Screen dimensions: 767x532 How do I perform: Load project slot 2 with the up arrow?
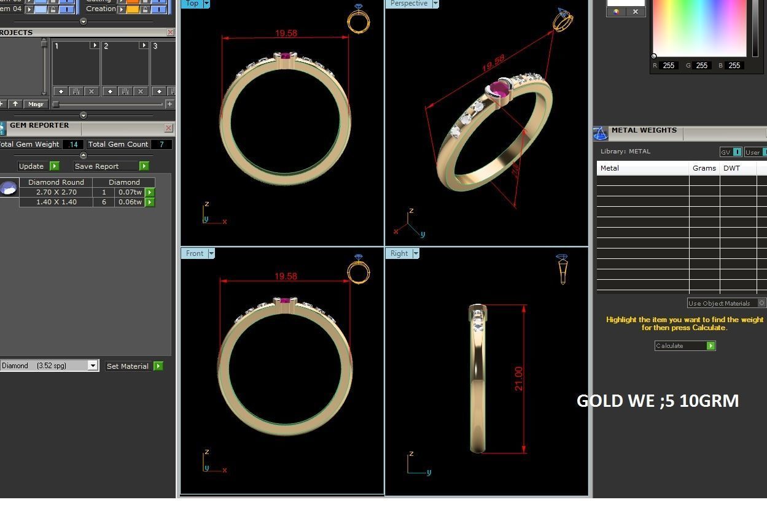pos(110,91)
